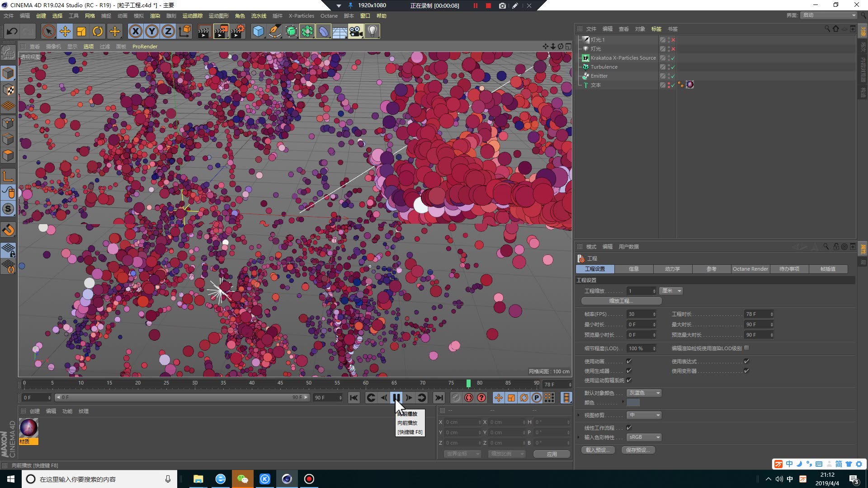Select the Turbulence object

tap(604, 67)
